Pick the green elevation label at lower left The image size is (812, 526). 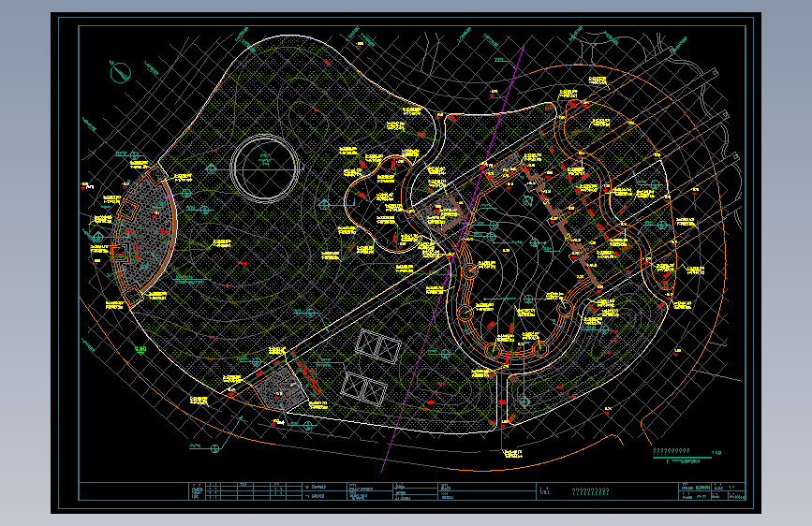pyautogui.click(x=140, y=349)
